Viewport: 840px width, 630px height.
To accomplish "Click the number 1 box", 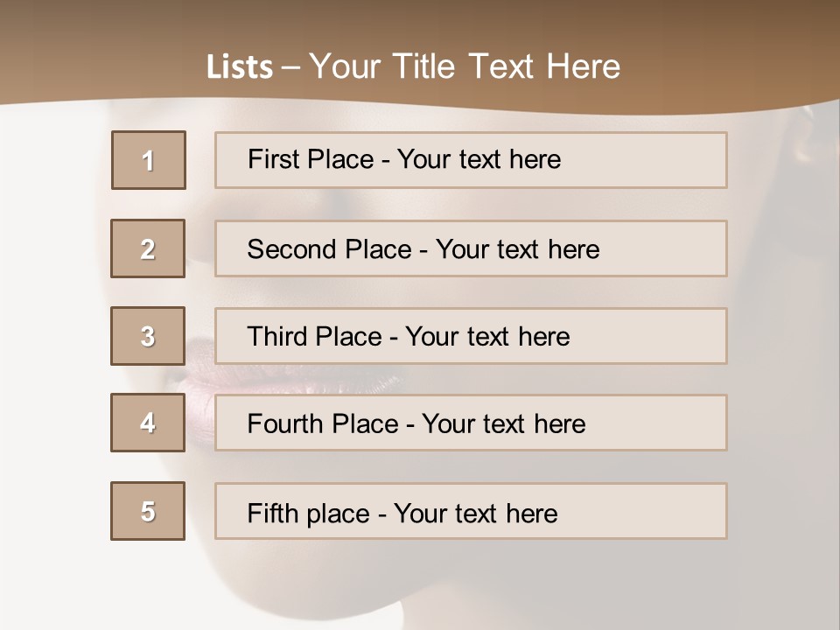I will (x=148, y=160).
